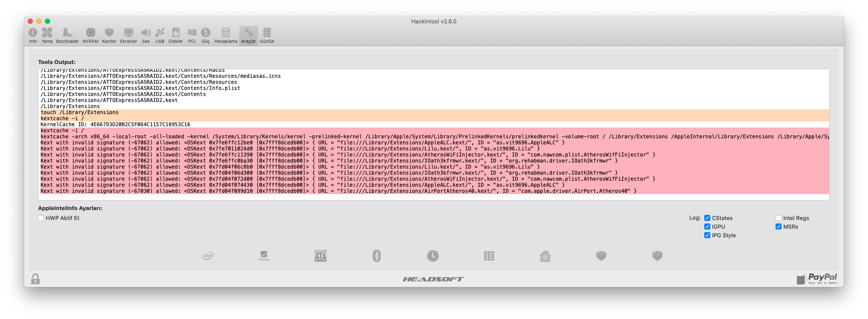
Task: Click the clock tool icon
Action: pos(433,256)
